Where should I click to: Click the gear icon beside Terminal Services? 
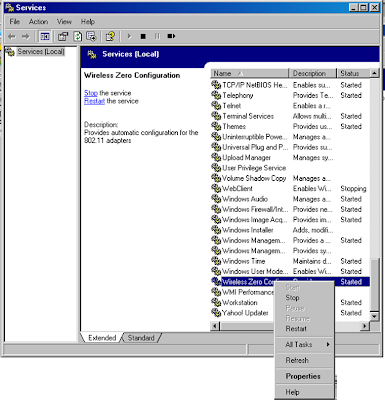click(x=216, y=116)
